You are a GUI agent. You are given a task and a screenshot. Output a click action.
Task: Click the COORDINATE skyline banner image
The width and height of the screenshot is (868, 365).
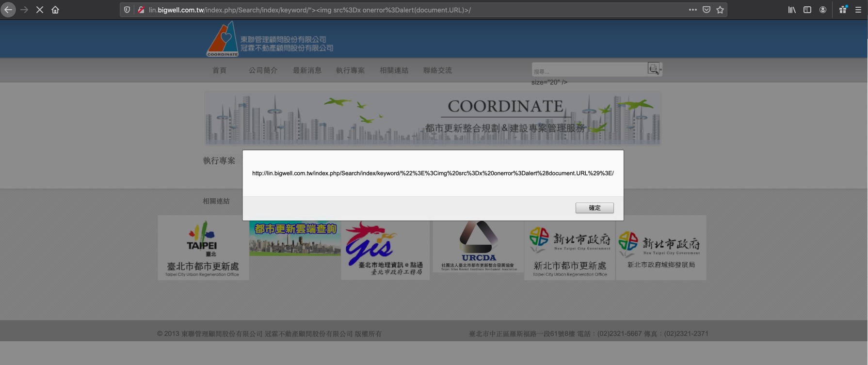coord(433,118)
